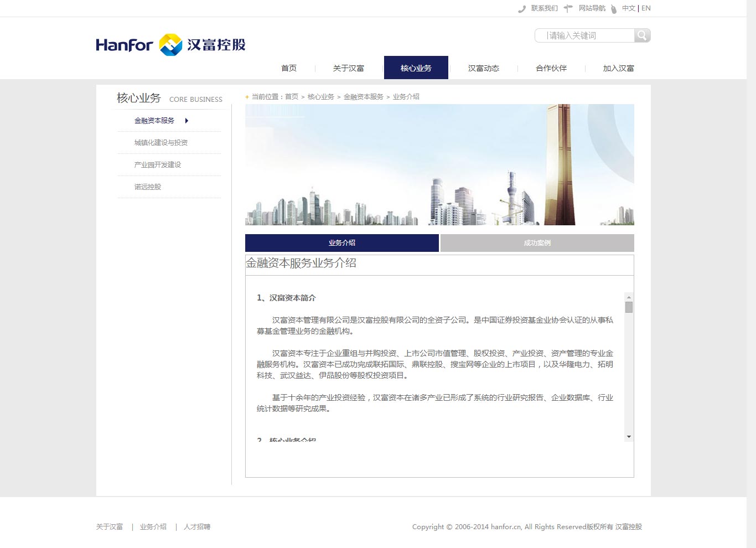Click 人才招聘 footer link
This screenshot has height=548, width=756.
click(x=196, y=527)
